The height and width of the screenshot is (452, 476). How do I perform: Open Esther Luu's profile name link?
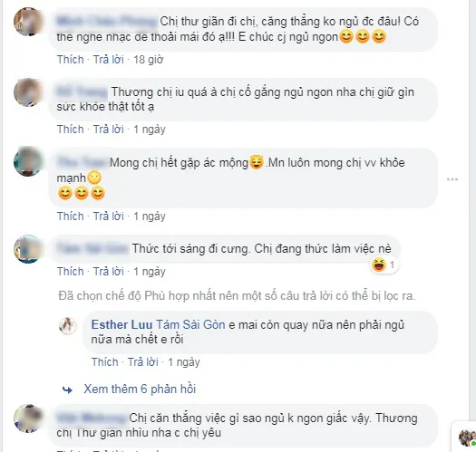[121, 324]
